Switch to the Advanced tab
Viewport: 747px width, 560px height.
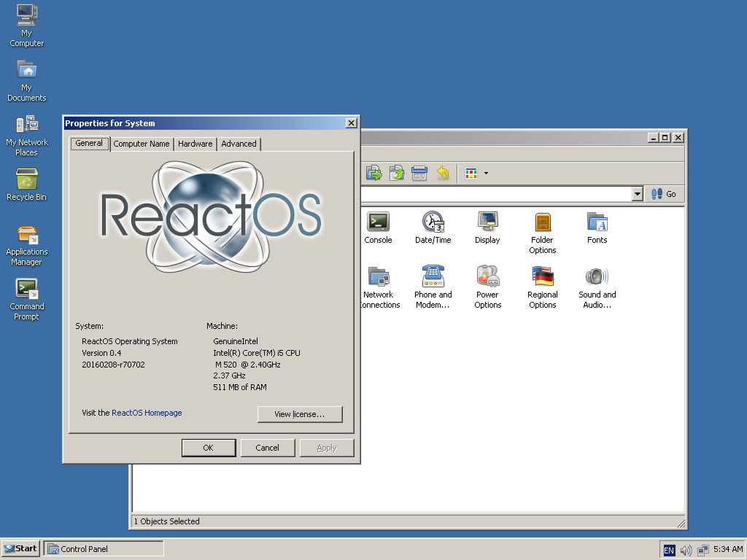point(239,144)
